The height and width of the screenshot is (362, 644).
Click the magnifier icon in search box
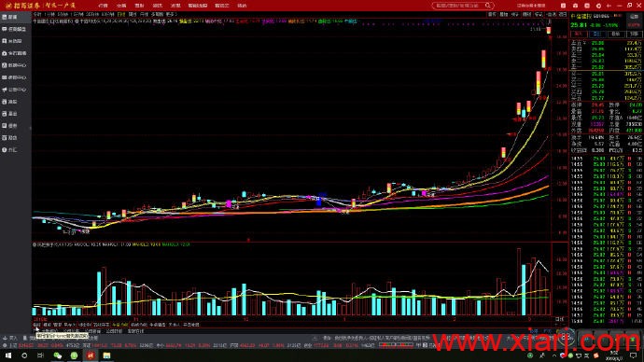[488, 6]
